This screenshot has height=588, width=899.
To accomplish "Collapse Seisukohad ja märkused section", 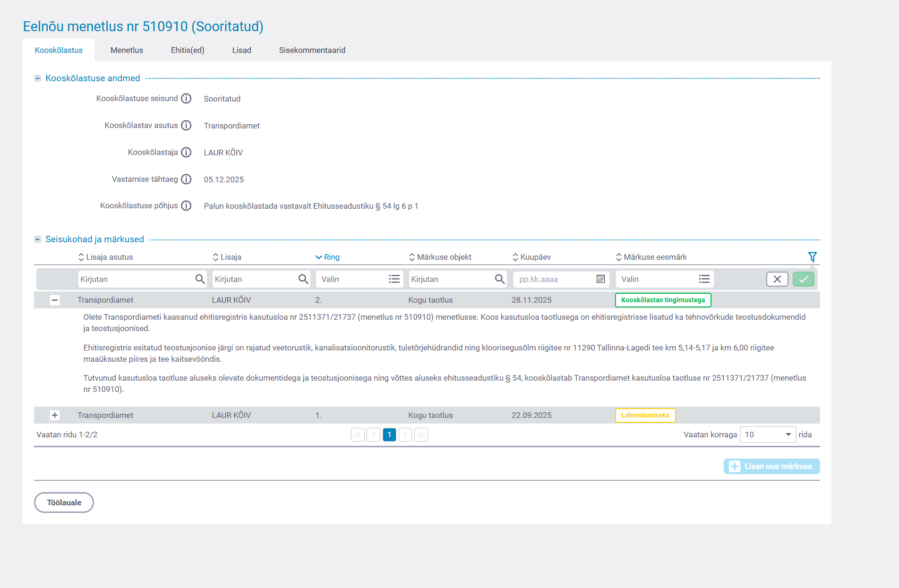I will (x=38, y=239).
